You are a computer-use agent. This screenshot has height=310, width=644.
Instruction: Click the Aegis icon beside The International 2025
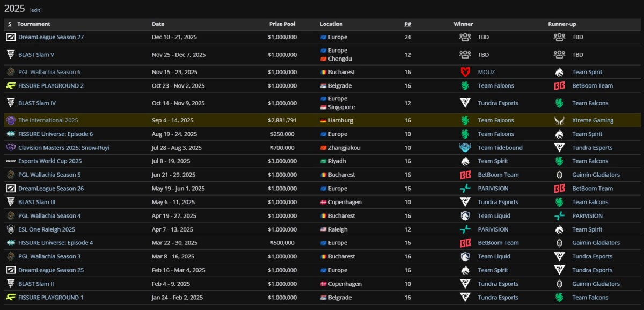pyautogui.click(x=10, y=120)
